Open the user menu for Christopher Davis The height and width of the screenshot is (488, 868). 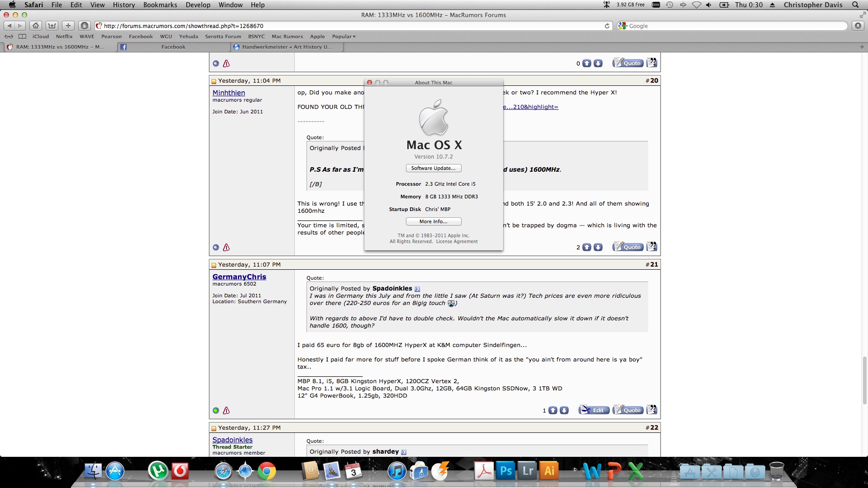tap(813, 5)
